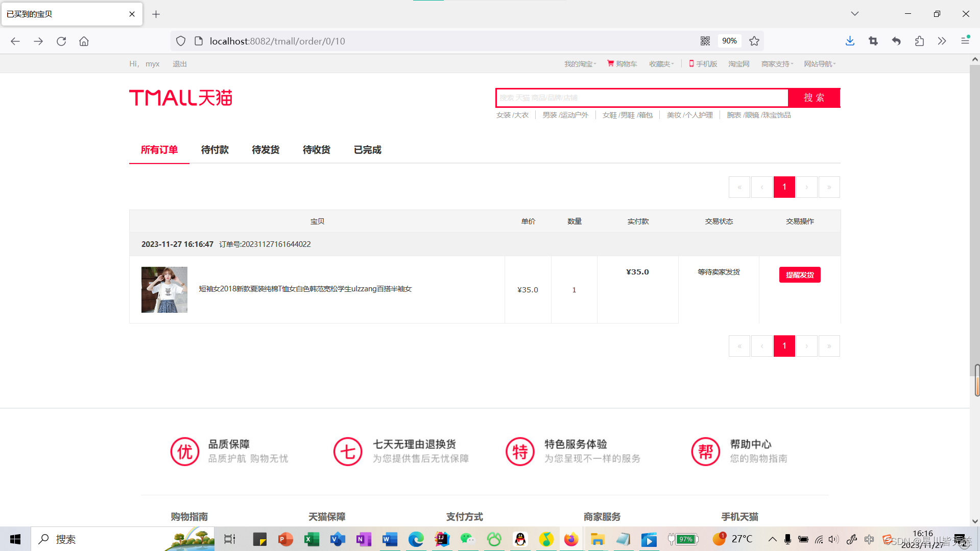Screen dimensions: 980x551
Task: Log out via 退出 link
Action: [180, 64]
